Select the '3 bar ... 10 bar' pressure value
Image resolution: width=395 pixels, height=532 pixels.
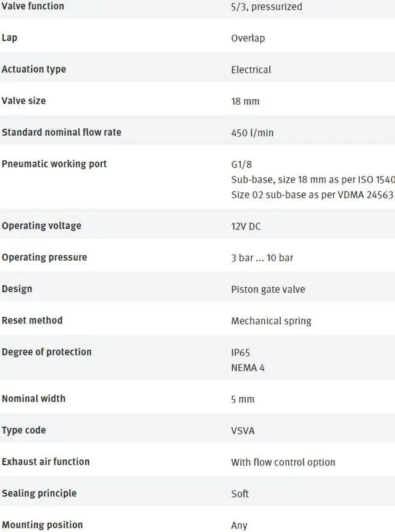click(x=262, y=258)
